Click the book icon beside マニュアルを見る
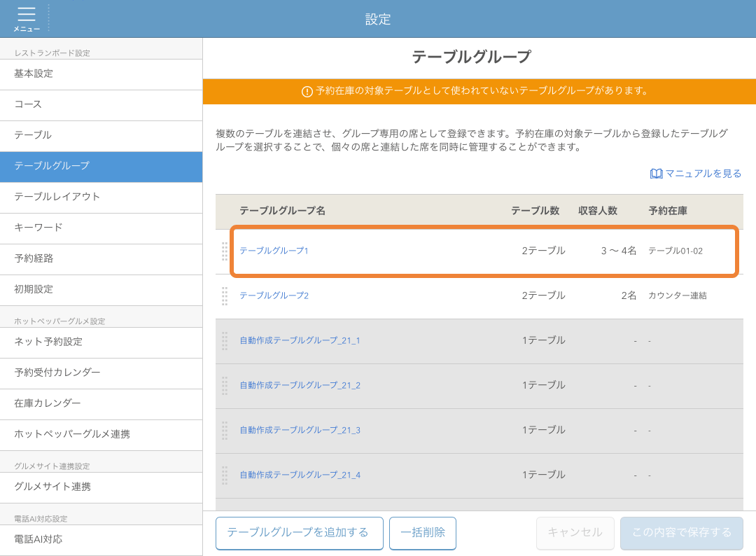This screenshot has width=756, height=556. coord(655,172)
